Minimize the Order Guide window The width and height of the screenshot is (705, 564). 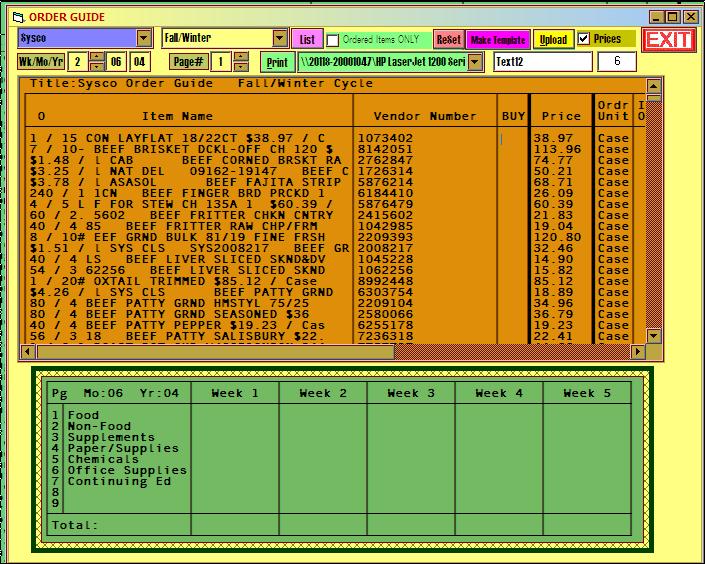pos(657,17)
